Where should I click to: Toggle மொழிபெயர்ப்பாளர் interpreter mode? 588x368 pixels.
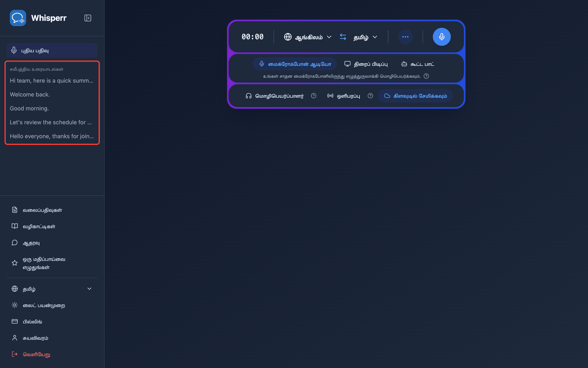275,96
